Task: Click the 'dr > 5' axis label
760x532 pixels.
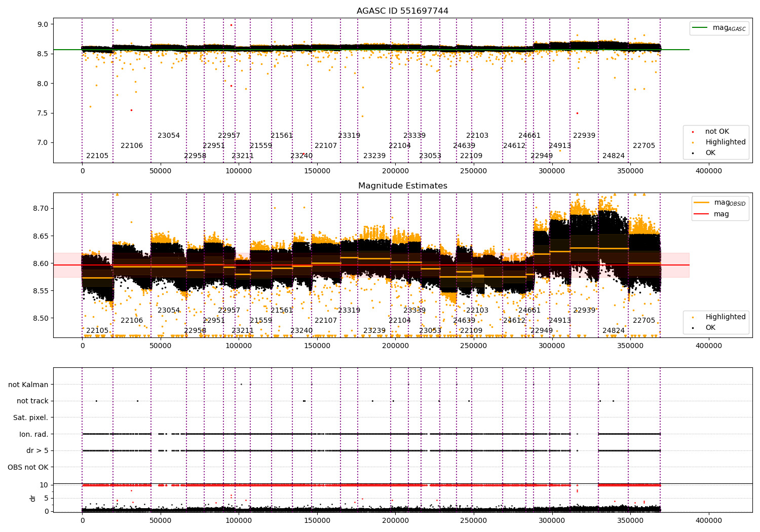Action: pyautogui.click(x=37, y=451)
